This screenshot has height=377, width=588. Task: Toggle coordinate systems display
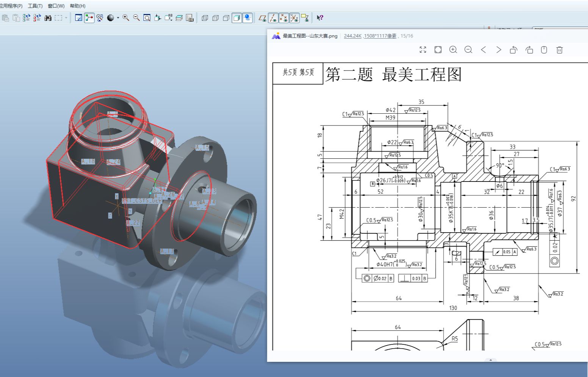pos(294,18)
